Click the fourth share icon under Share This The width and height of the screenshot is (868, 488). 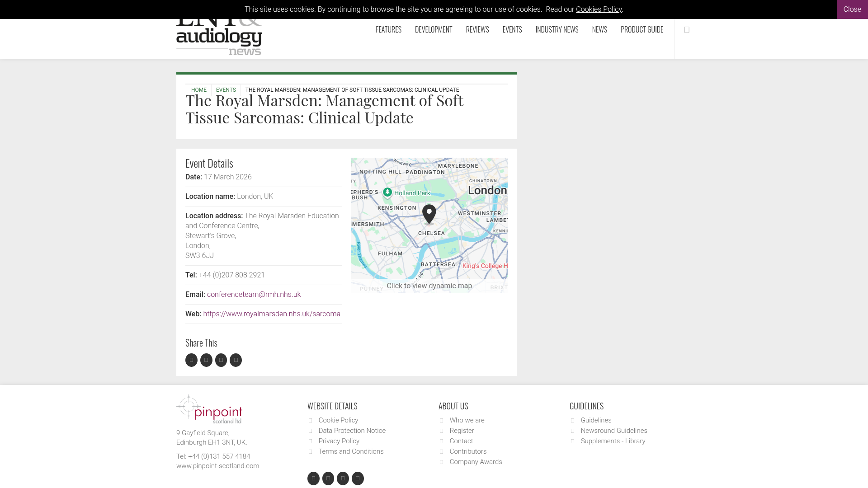click(x=236, y=360)
